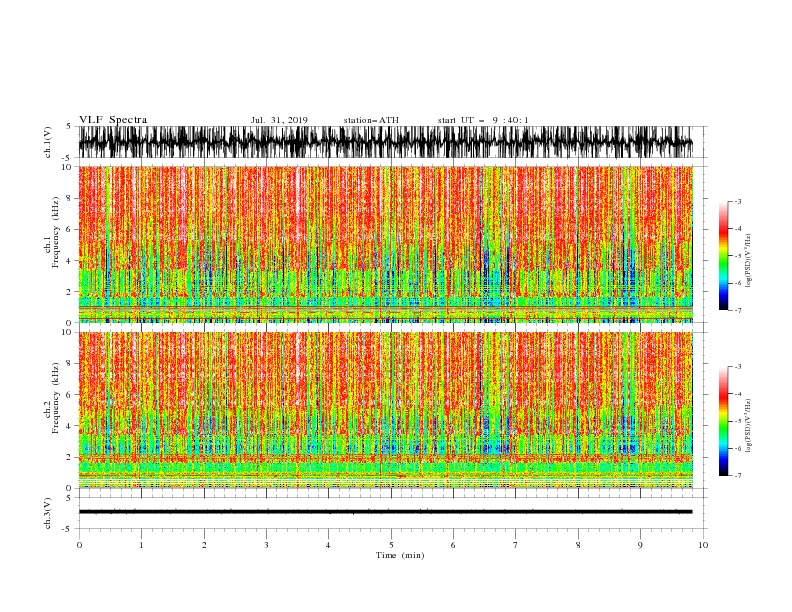The height and width of the screenshot is (612, 792).
Task: Click the ch.1 waveform trace panel
Action: (x=386, y=142)
